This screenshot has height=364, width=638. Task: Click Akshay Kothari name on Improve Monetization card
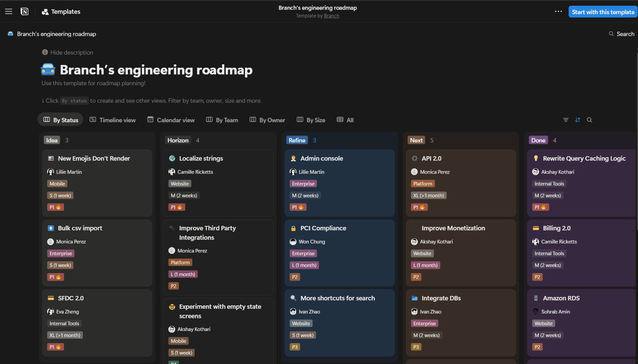click(436, 242)
